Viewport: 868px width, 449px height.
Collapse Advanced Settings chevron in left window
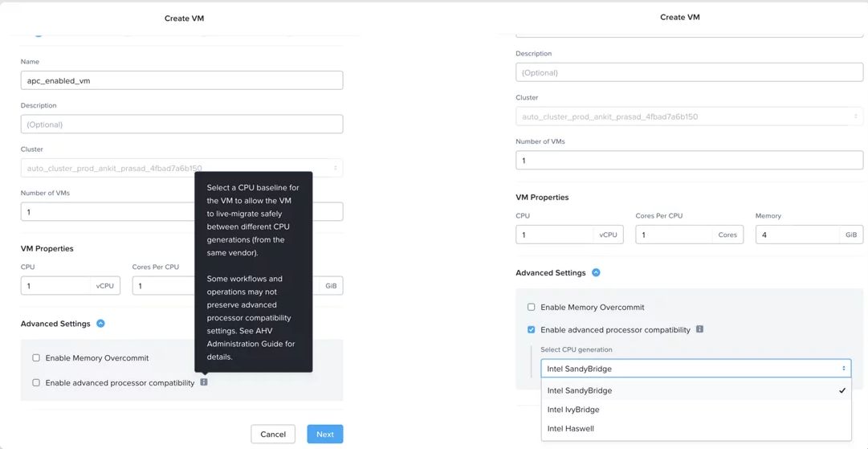100,324
